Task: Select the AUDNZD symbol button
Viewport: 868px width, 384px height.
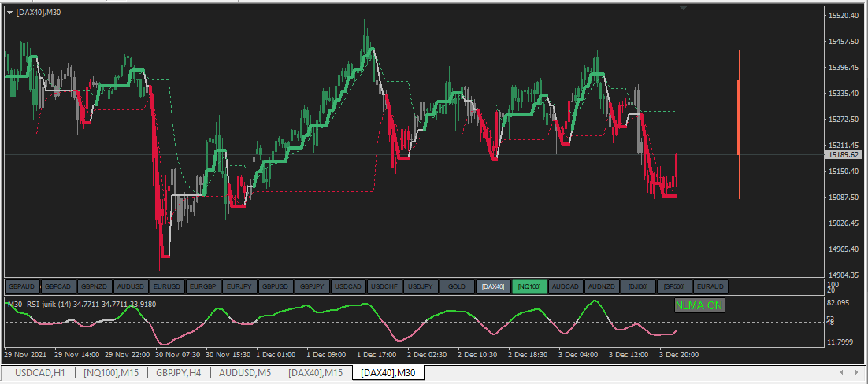Action: pyautogui.click(x=603, y=286)
